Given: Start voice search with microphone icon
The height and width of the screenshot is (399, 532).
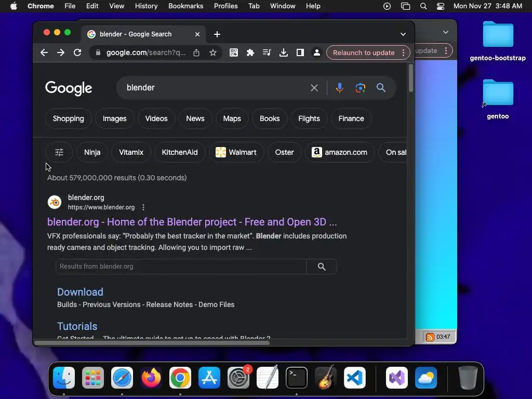Looking at the screenshot, I should tap(340, 88).
